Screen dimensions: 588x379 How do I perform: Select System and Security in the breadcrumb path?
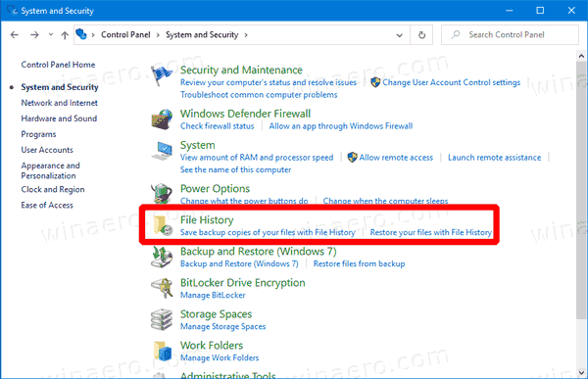pos(202,34)
